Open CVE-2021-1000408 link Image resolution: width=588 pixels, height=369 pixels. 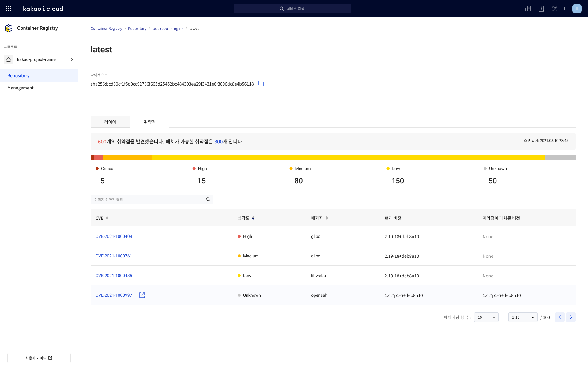coord(114,236)
